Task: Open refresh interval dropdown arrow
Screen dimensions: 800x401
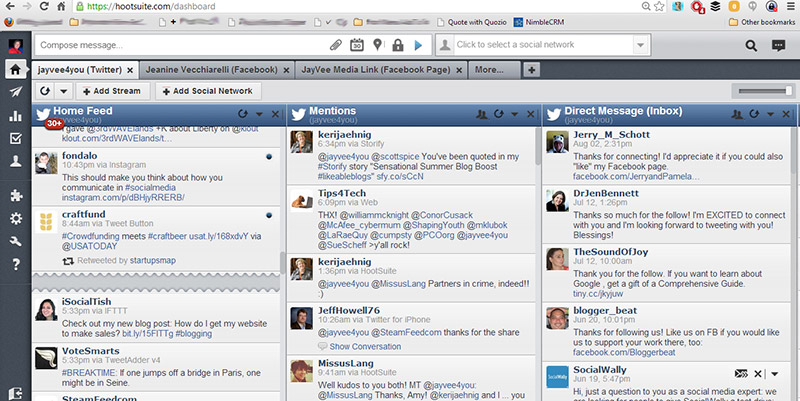Action: 64,91
